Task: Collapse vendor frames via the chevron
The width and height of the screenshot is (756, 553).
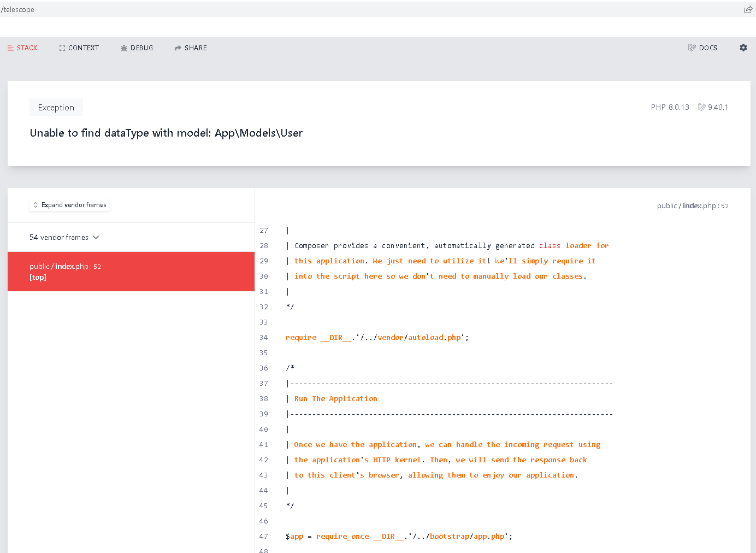Action: coord(96,237)
